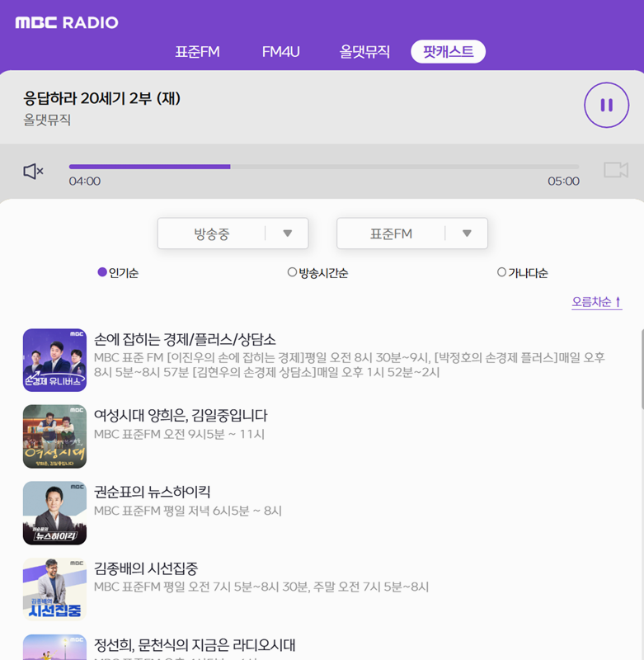The height and width of the screenshot is (660, 644).
Task: Click the 여성시대 schedule text 오전 9시5분 ~ 11시
Action: click(x=214, y=435)
